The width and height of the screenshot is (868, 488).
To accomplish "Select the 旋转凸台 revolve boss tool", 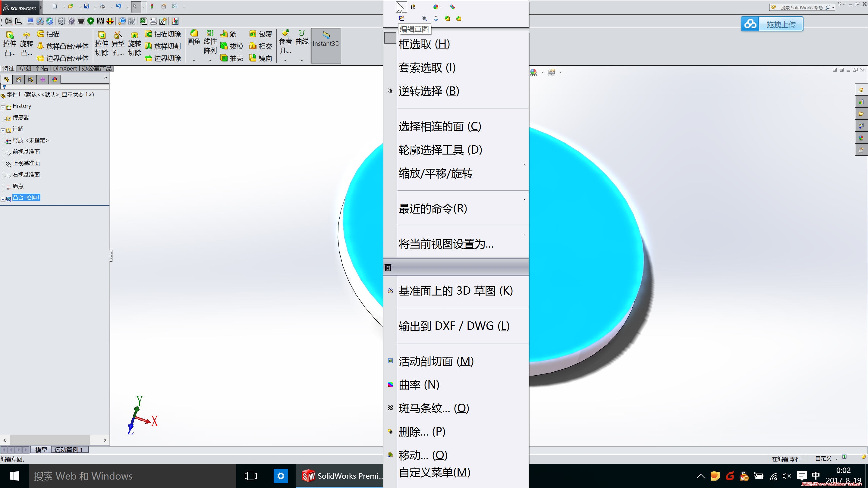I will [x=26, y=35].
